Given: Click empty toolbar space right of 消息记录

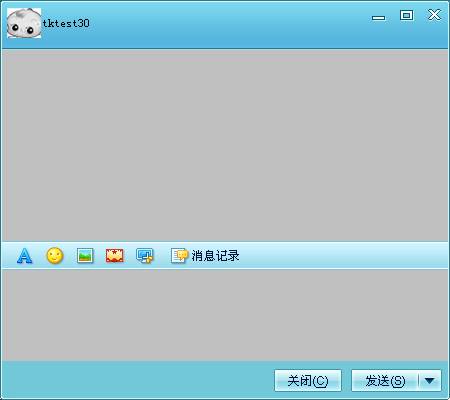Looking at the screenshot, I should click(x=343, y=256).
